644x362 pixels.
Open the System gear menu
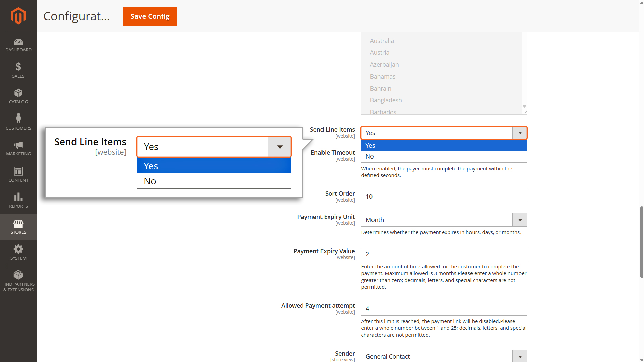click(18, 253)
